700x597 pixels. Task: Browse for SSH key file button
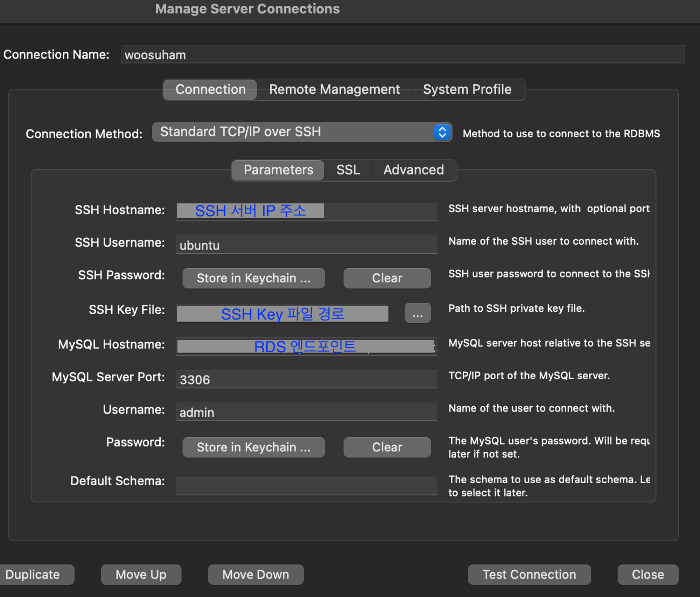(418, 313)
